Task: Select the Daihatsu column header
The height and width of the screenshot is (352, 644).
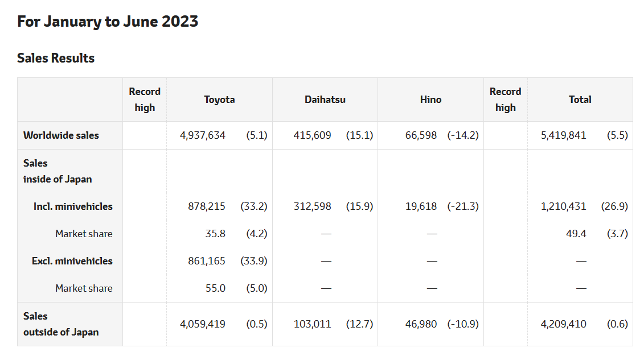Action: click(325, 100)
